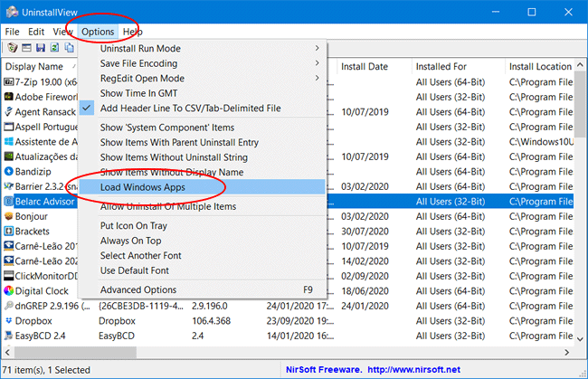Screen dimensions: 588x379
Task: Select the Bandizip icon in list
Action: [8, 170]
